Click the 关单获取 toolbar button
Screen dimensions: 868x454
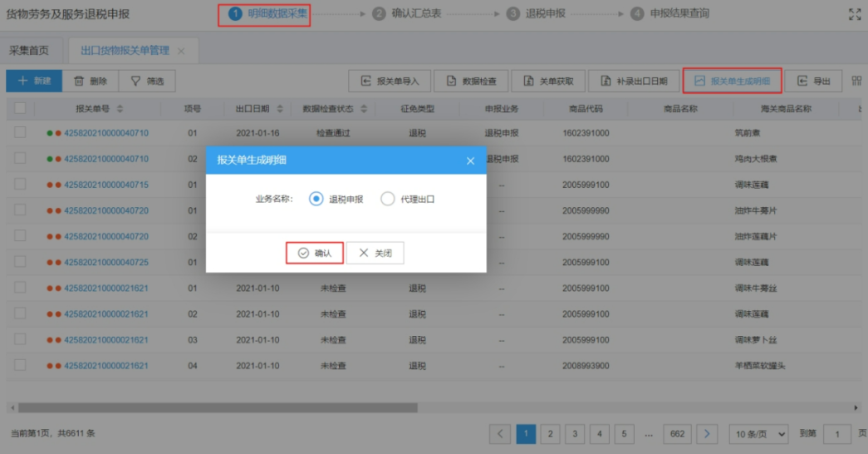[548, 81]
